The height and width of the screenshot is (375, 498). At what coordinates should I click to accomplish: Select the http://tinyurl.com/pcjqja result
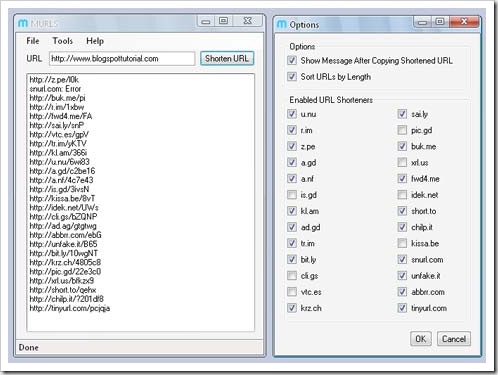coord(70,308)
